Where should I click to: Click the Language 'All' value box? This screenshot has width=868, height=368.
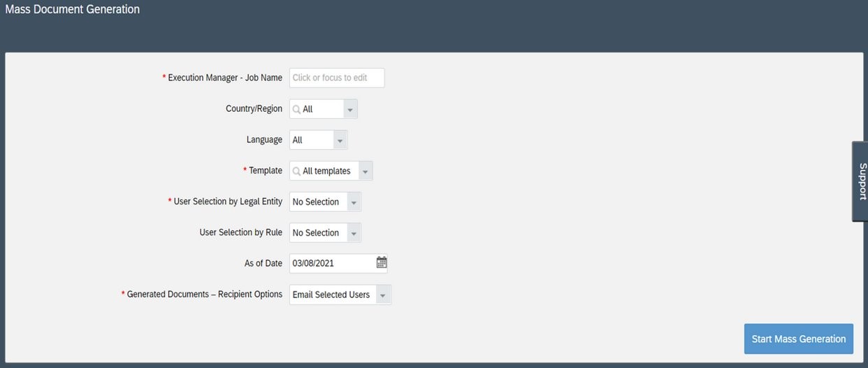click(x=311, y=140)
